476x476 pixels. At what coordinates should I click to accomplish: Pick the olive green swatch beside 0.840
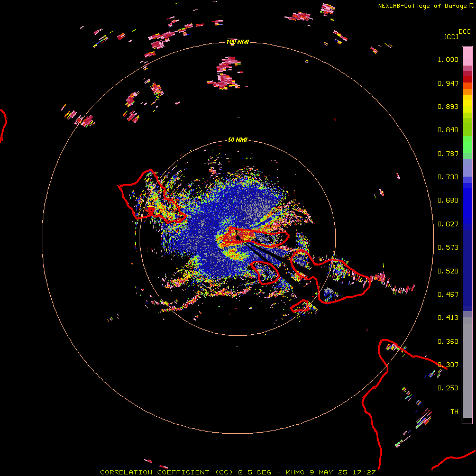[467, 127]
